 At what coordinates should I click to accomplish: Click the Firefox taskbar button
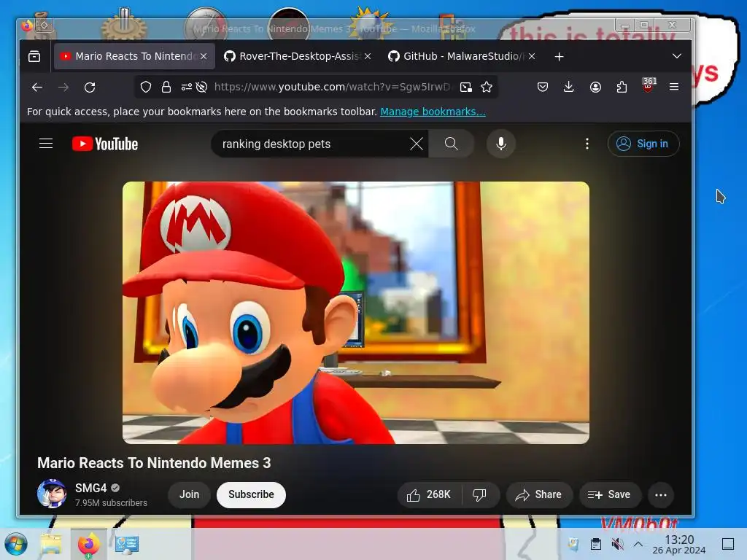point(88,544)
